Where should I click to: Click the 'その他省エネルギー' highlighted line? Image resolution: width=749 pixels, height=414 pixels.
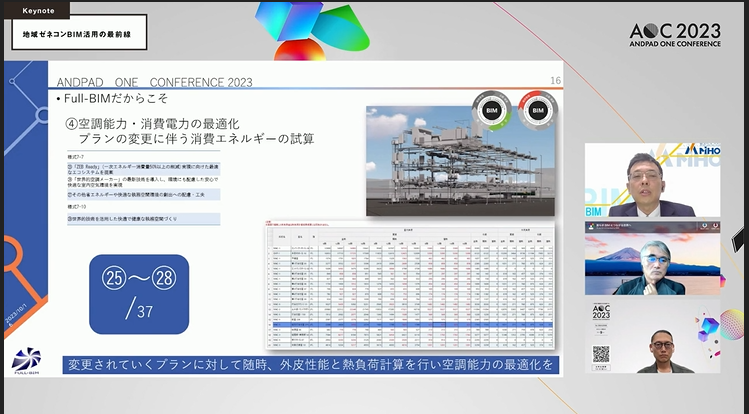[144, 194]
